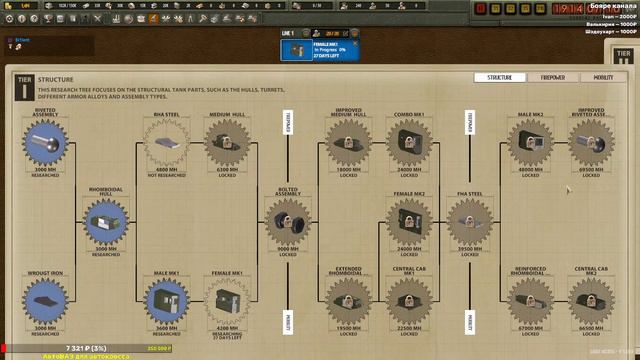Screen dimensions: 640x360
Task: Cancel the Female MK1 research in queue
Action: [355, 43]
